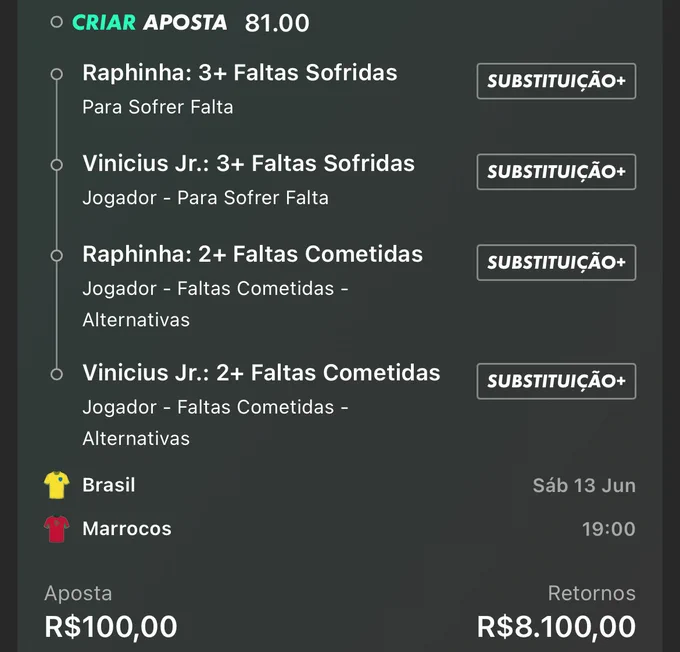680x652 pixels.
Task: Select the R$100,00 stake amount
Action: tap(111, 627)
